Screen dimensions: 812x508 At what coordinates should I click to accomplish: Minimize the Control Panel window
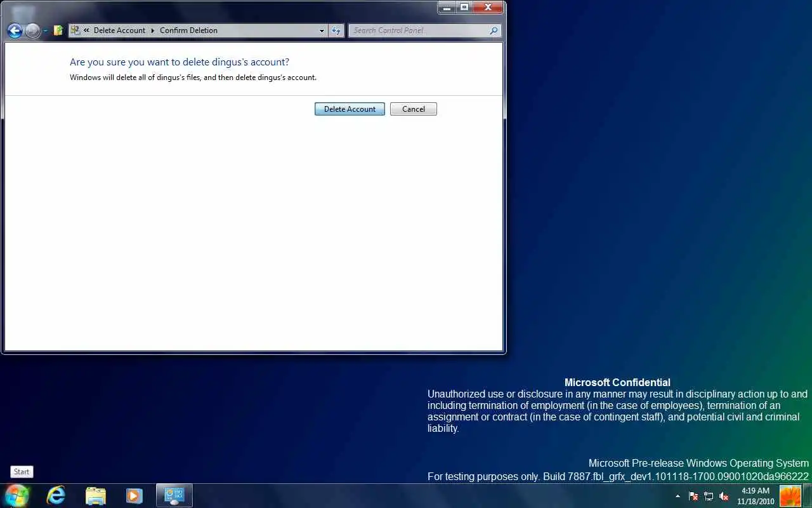[447, 7]
